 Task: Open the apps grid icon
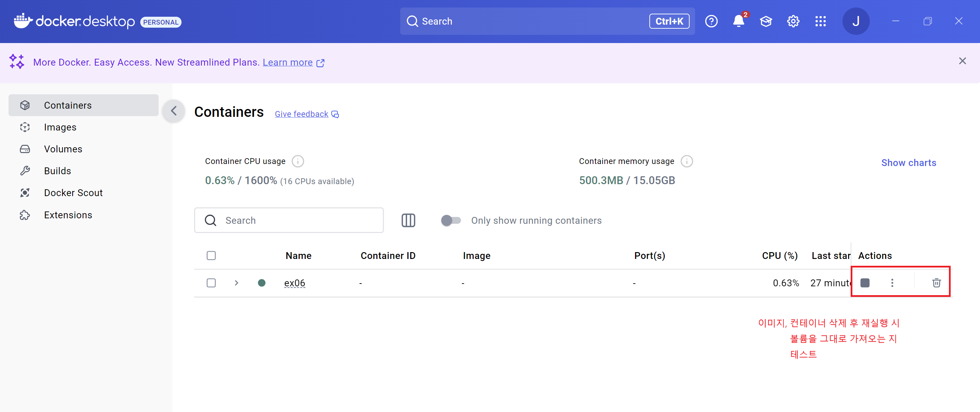tap(821, 21)
